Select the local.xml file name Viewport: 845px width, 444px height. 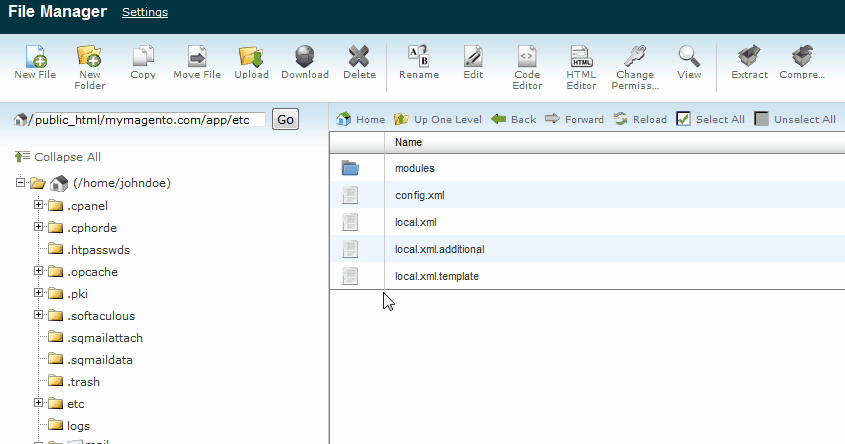415,222
